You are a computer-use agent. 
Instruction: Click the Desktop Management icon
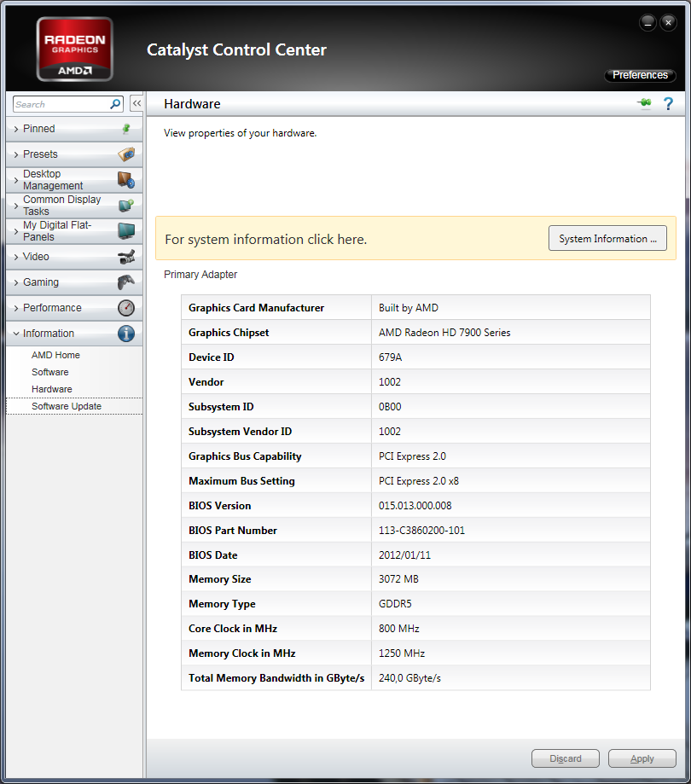tap(126, 179)
